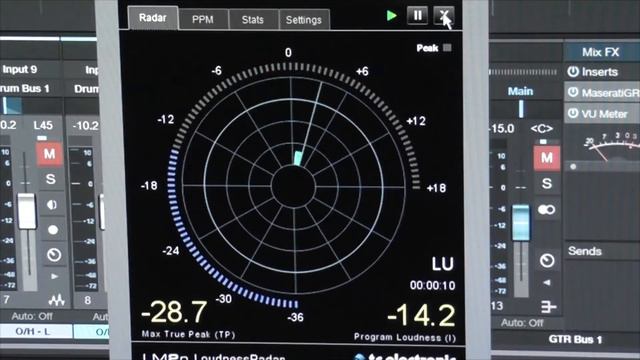This screenshot has width=640, height=360.
Task: Click the pan knob icon on channel 7
Action: point(54,255)
